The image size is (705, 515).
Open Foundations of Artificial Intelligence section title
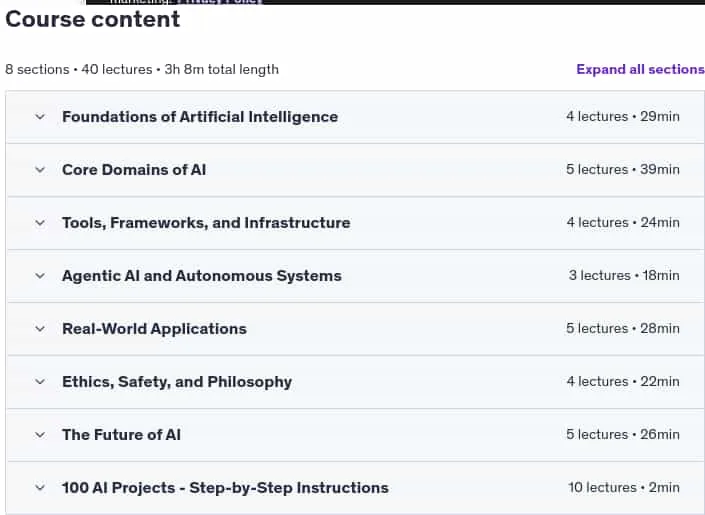pos(200,117)
